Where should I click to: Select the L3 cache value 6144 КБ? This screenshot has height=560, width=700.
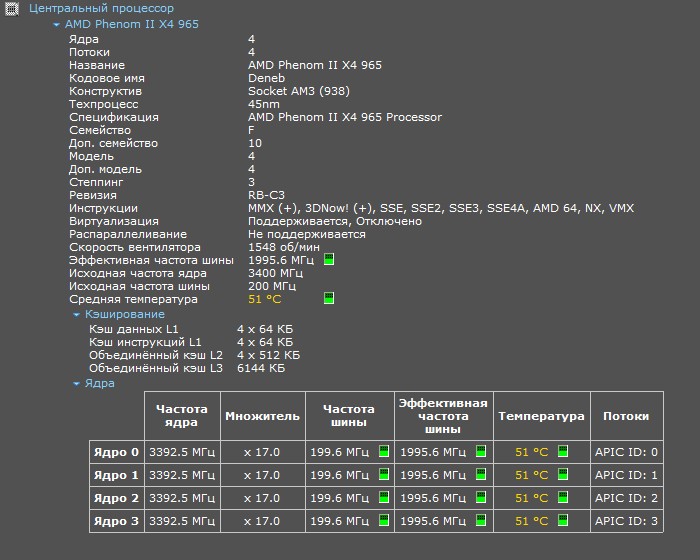coord(261,368)
